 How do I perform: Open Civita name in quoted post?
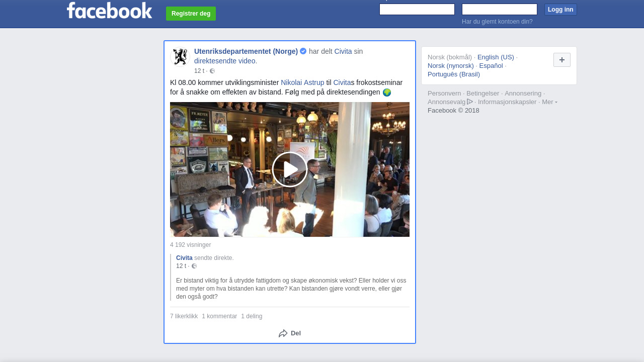pyautogui.click(x=184, y=258)
